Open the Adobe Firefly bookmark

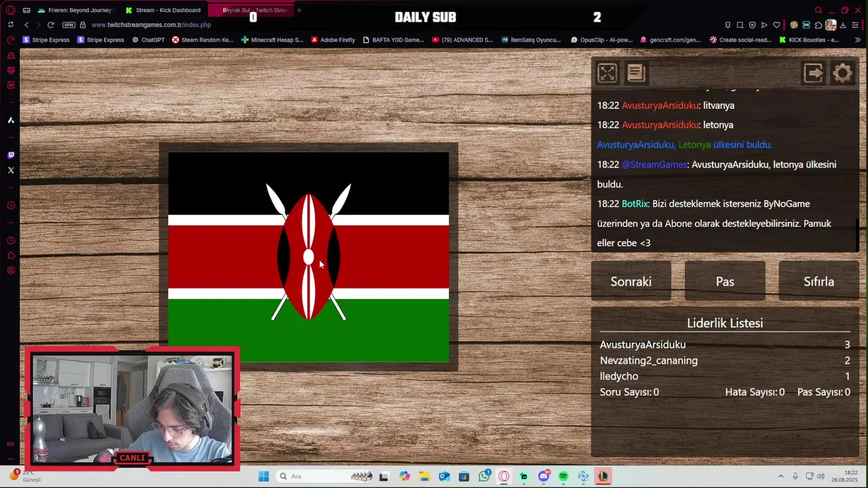(333, 40)
